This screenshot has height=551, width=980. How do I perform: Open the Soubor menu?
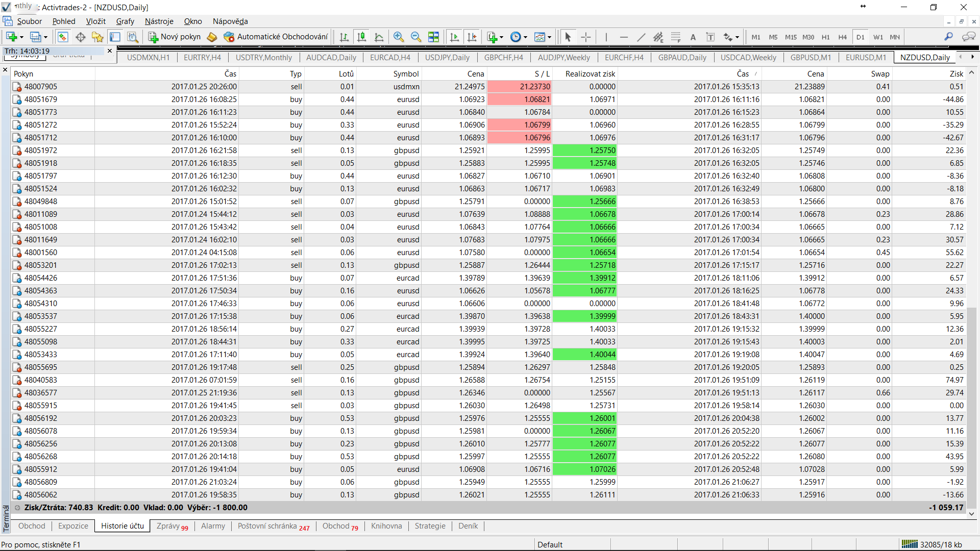pos(29,21)
